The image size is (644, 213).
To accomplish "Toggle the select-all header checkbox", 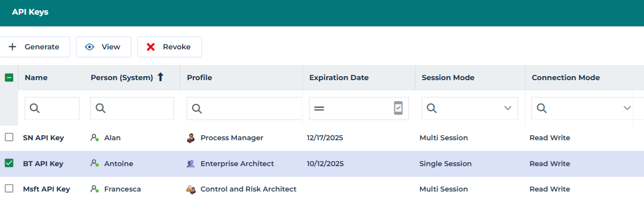I will (9, 78).
